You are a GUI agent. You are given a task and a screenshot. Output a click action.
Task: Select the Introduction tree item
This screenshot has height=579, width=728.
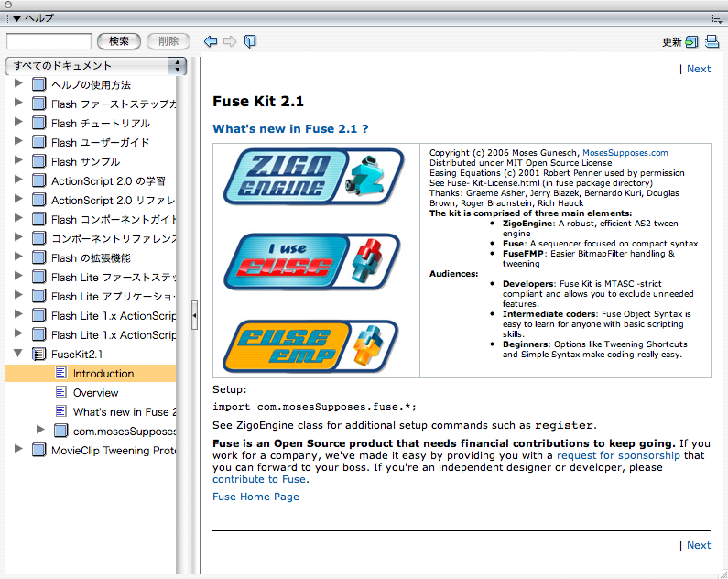coord(103,373)
